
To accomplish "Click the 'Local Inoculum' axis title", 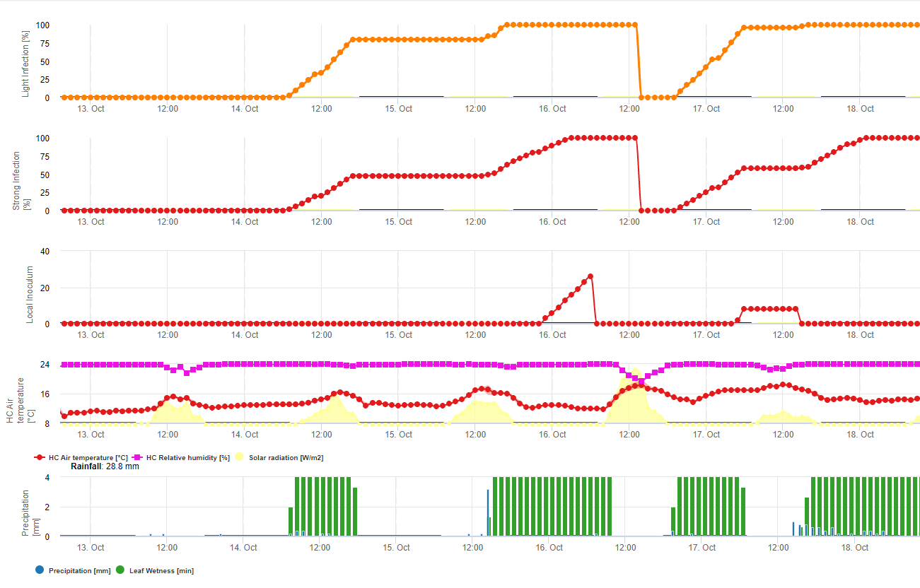I will [30, 287].
